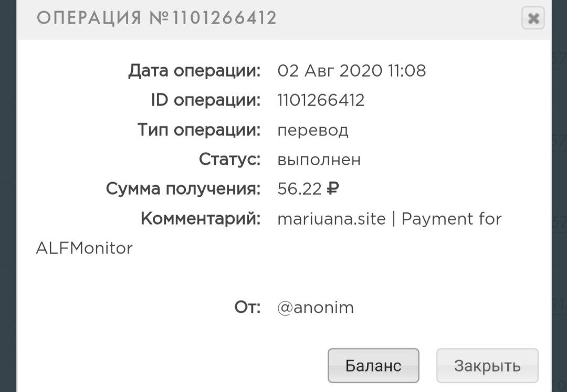The height and width of the screenshot is (392, 567).
Task: Click the sender name @anonim
Action: click(316, 308)
